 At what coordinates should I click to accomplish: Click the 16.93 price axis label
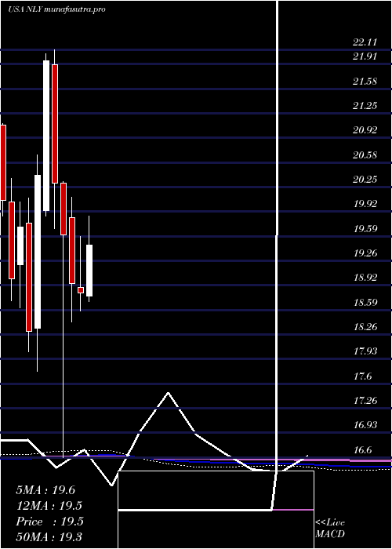[365, 425]
